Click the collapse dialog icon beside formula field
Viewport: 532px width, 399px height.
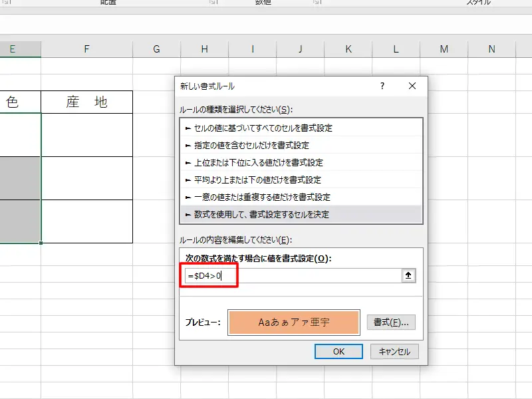[x=410, y=276]
